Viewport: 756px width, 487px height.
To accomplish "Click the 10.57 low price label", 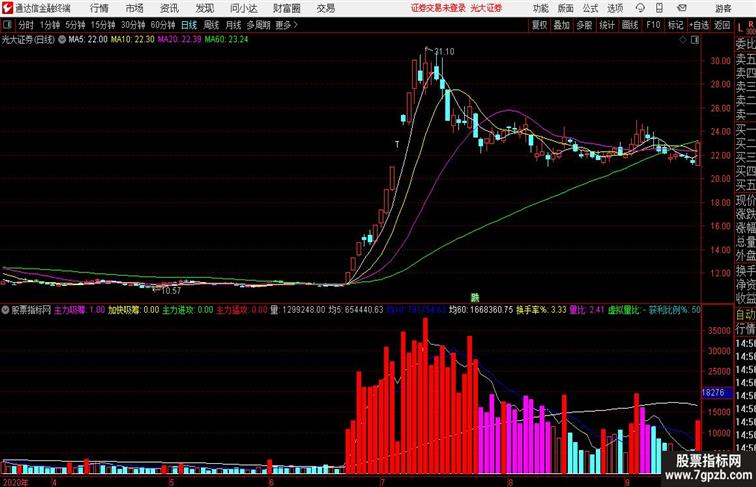I will (x=171, y=291).
